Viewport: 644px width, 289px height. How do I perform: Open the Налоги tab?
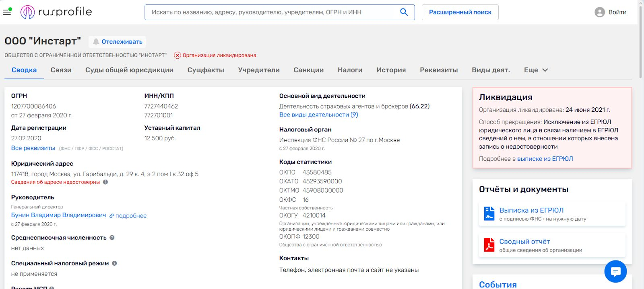pyautogui.click(x=350, y=70)
